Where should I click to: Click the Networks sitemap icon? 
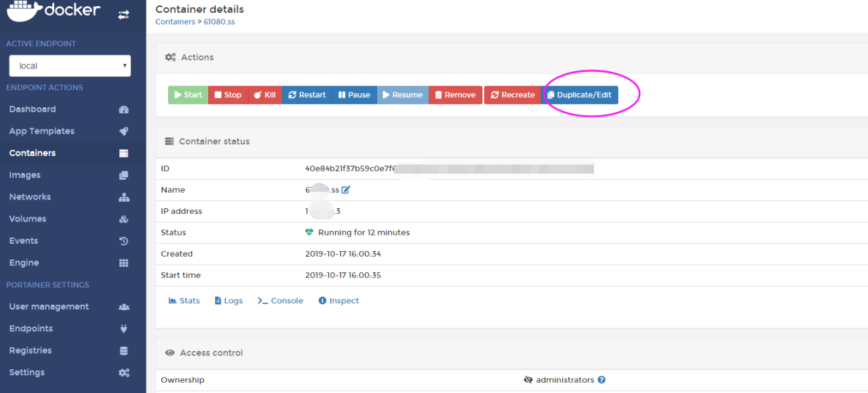(x=123, y=197)
